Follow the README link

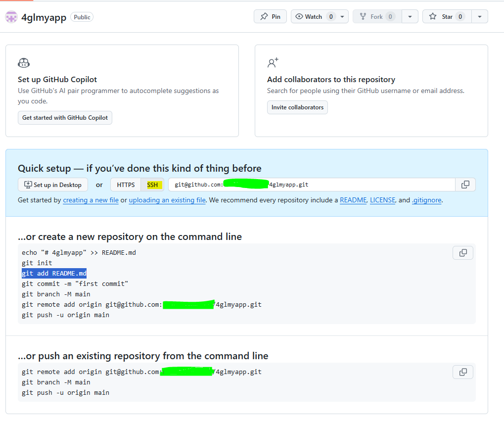(353, 200)
